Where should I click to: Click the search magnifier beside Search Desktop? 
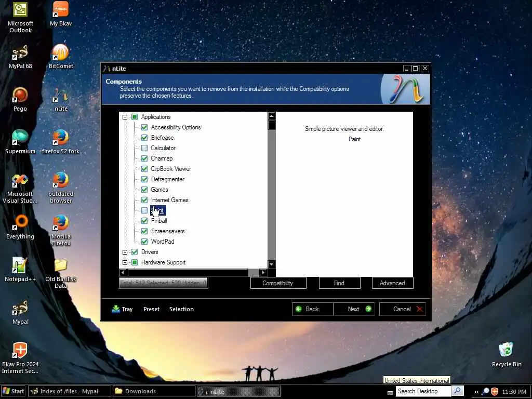click(x=457, y=391)
